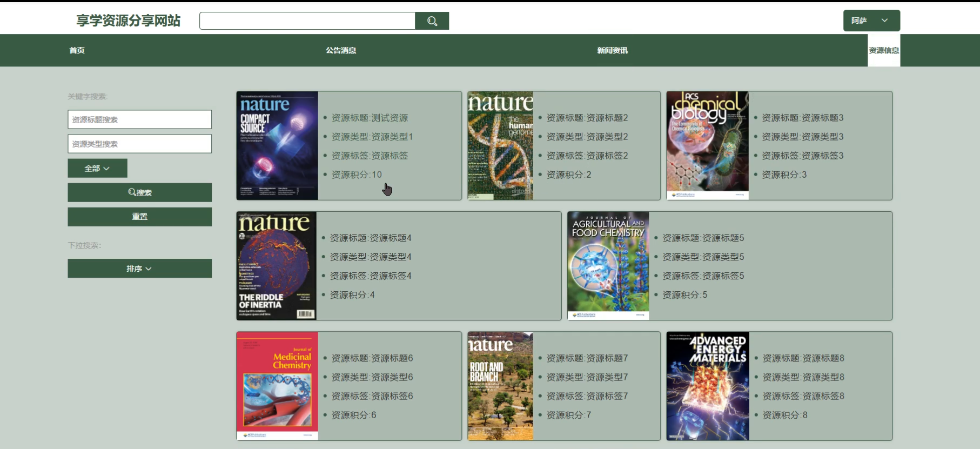
Task: Click the text 资源标题:资源标题4
Action: coord(371,238)
